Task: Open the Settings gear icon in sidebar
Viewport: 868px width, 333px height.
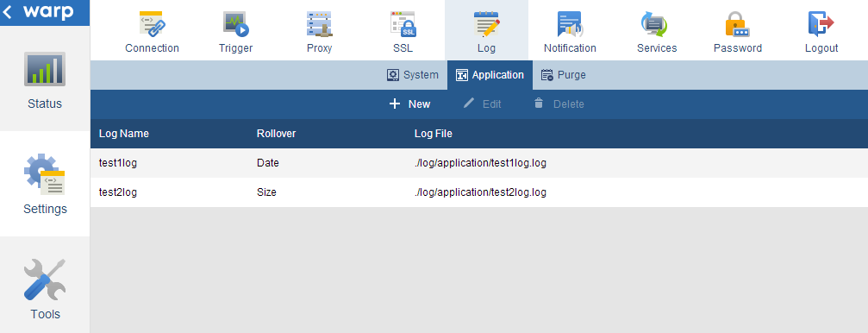Action: (45, 174)
